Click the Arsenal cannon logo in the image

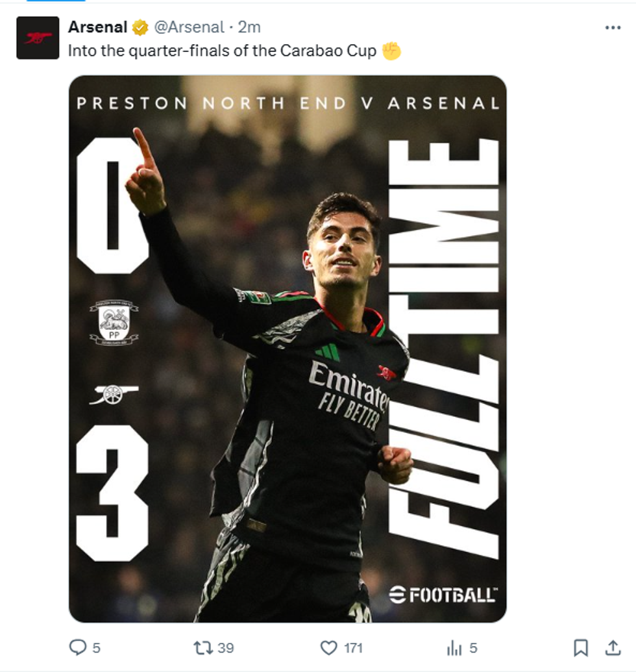(x=114, y=393)
